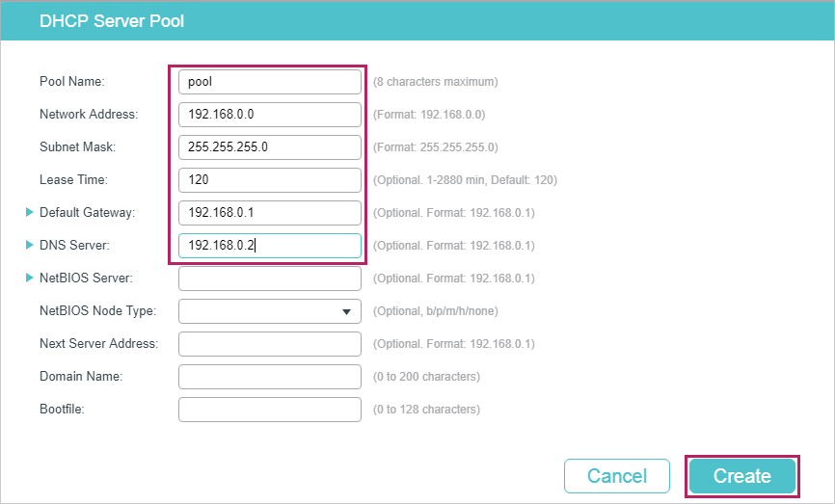This screenshot has height=504, width=835.
Task: Click the empty NetBIOS Server field
Action: coord(269,279)
